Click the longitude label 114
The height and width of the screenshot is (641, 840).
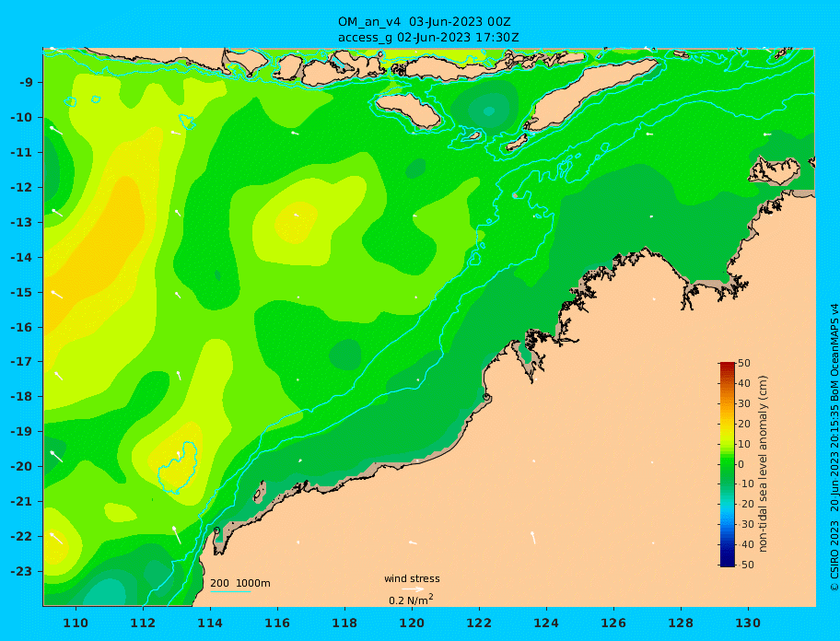[x=210, y=623]
